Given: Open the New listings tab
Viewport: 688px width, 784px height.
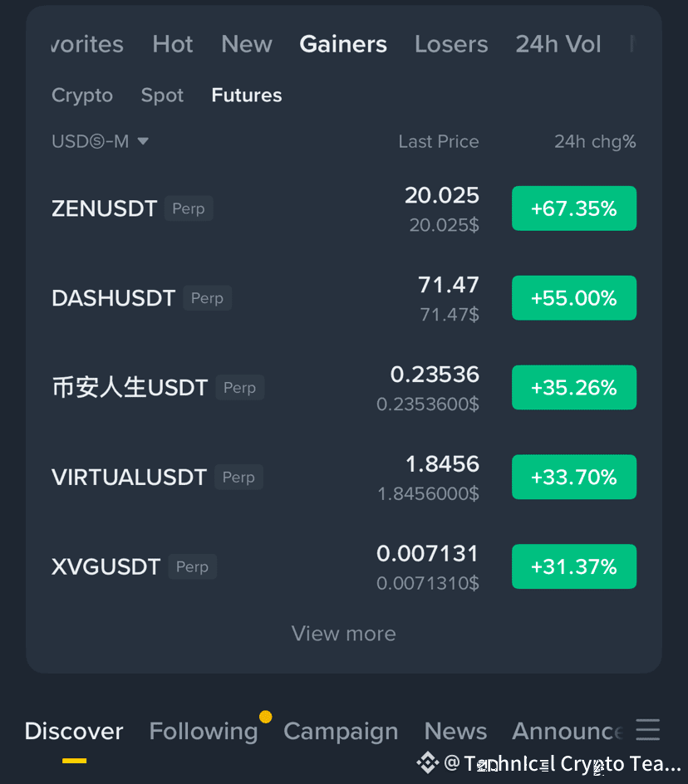Looking at the screenshot, I should 247,44.
